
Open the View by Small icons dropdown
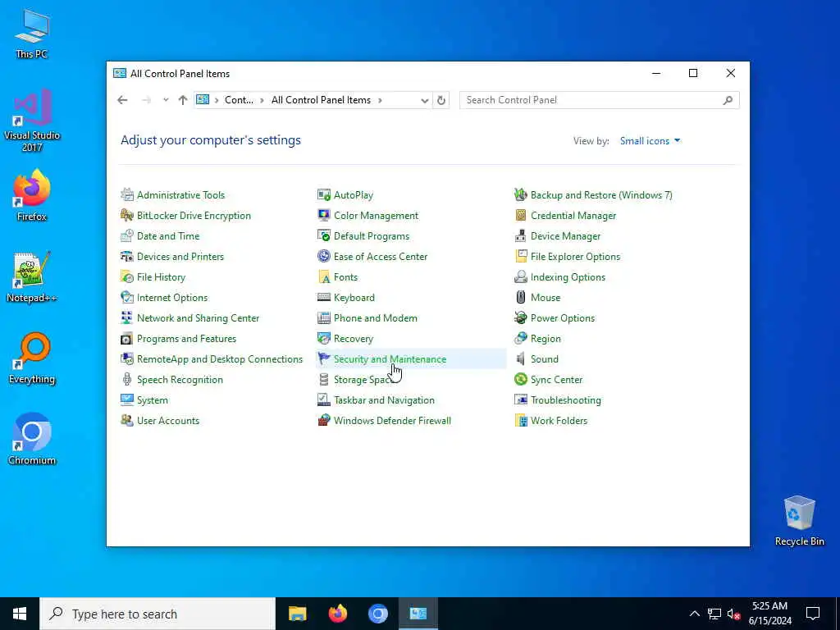[x=650, y=141]
